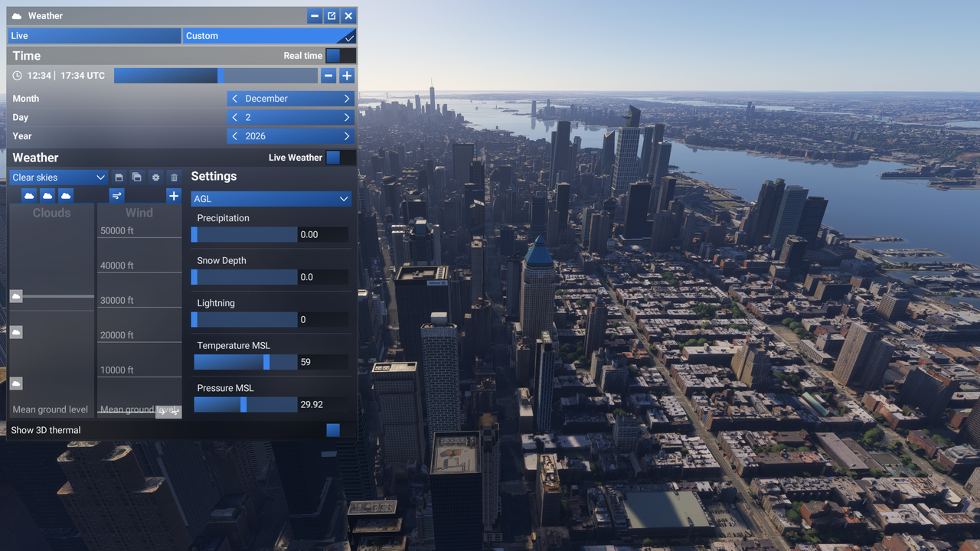Click the Precipitation value field 0.00

tap(323, 235)
